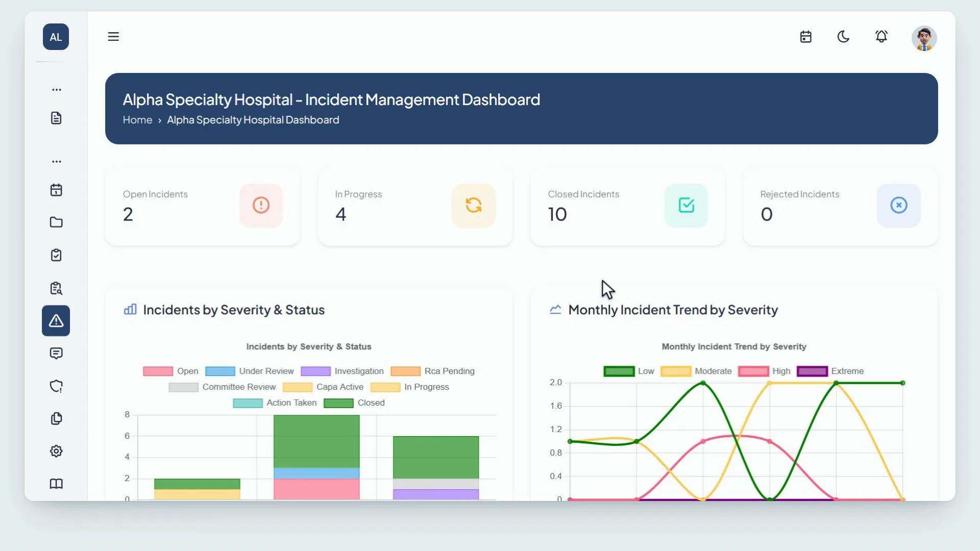Image resolution: width=980 pixels, height=551 pixels.
Task: Toggle the Closed legend entry
Action: [354, 403]
